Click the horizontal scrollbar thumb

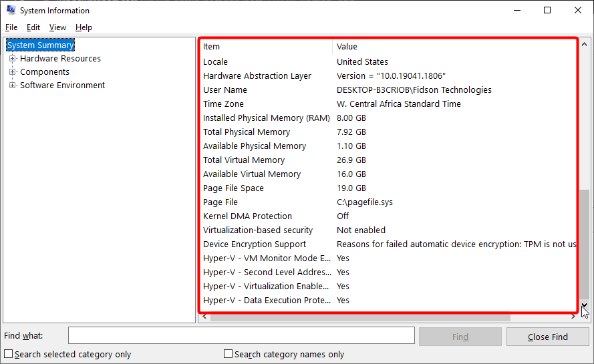[360, 317]
